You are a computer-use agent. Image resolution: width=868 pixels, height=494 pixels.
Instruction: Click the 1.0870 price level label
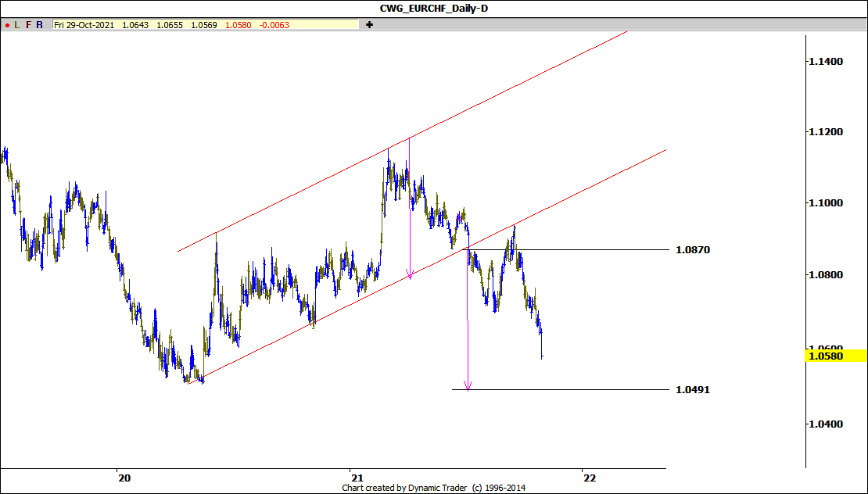tap(693, 250)
